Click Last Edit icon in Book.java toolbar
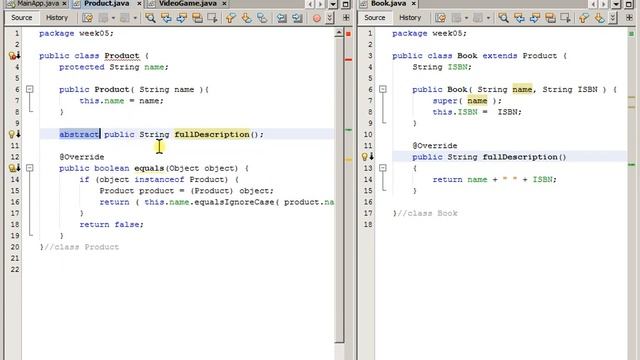Viewport: 640px width, 360px height. point(440,18)
